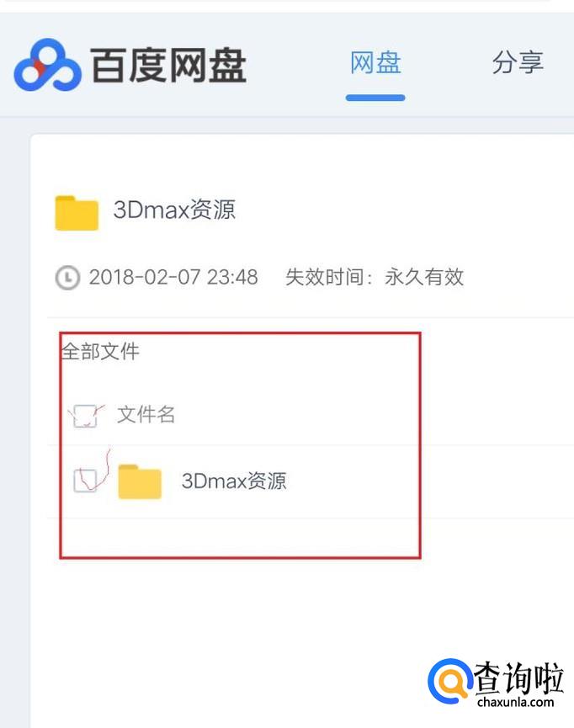Screen dimensions: 574x728
Task: Switch to the 网盘 tab
Action: click(375, 62)
